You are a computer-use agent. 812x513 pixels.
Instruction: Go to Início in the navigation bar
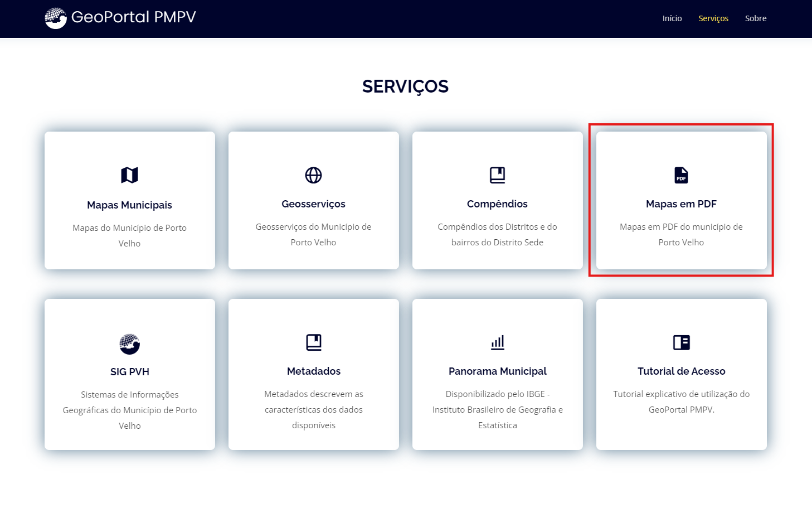tap(672, 18)
